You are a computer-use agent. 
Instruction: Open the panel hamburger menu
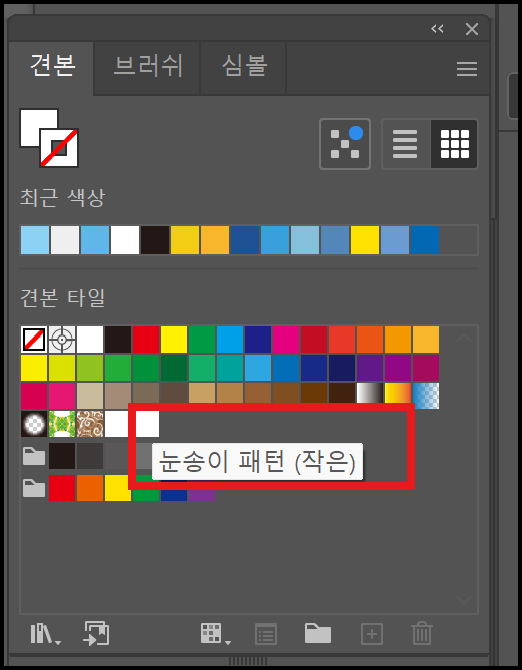466,69
